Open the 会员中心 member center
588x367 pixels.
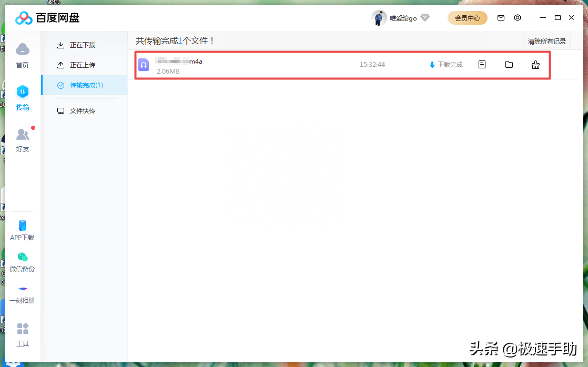467,18
